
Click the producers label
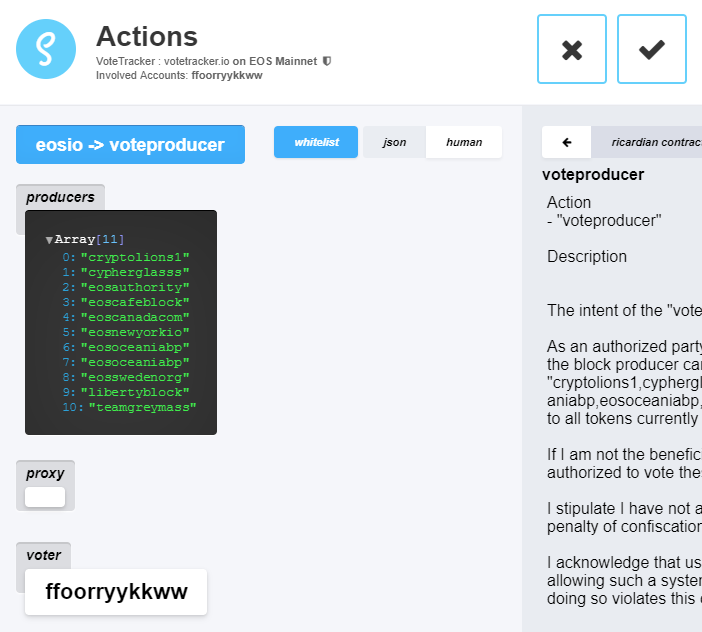coord(60,197)
